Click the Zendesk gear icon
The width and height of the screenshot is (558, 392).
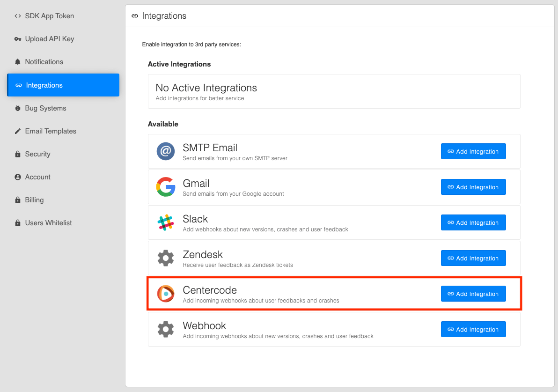[x=165, y=258]
